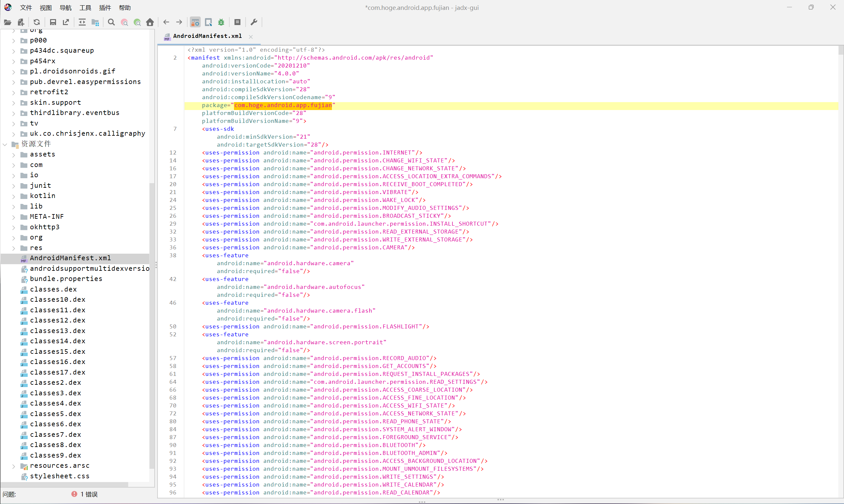844x504 pixels.
Task: Open text search with the magnifier icon
Action: [x=111, y=22]
